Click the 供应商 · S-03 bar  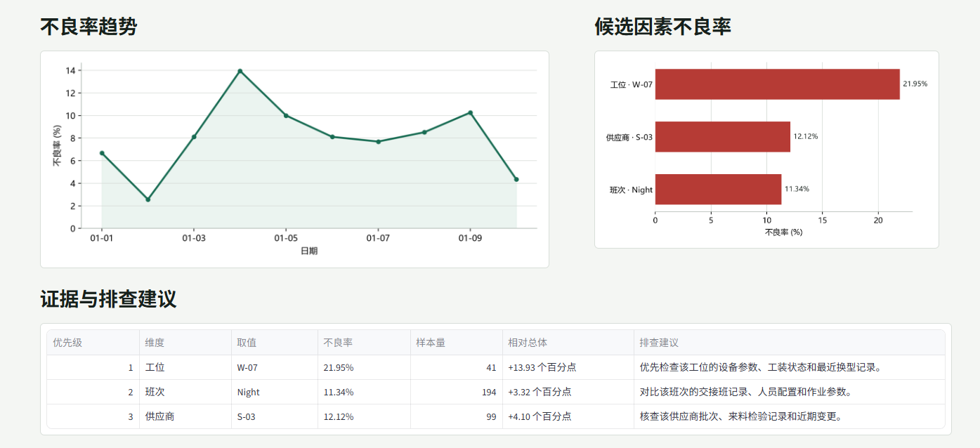click(722, 136)
